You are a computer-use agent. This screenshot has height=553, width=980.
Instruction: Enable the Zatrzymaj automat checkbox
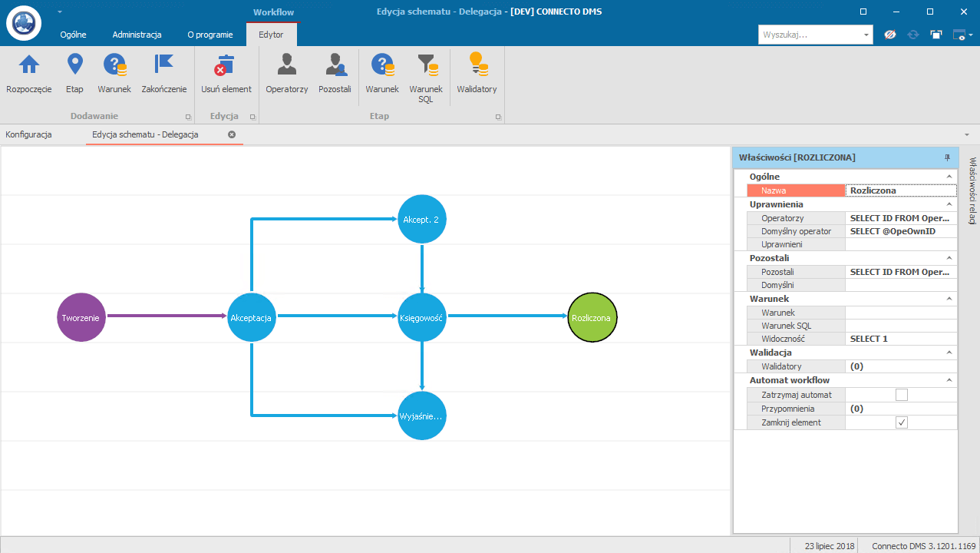click(902, 395)
